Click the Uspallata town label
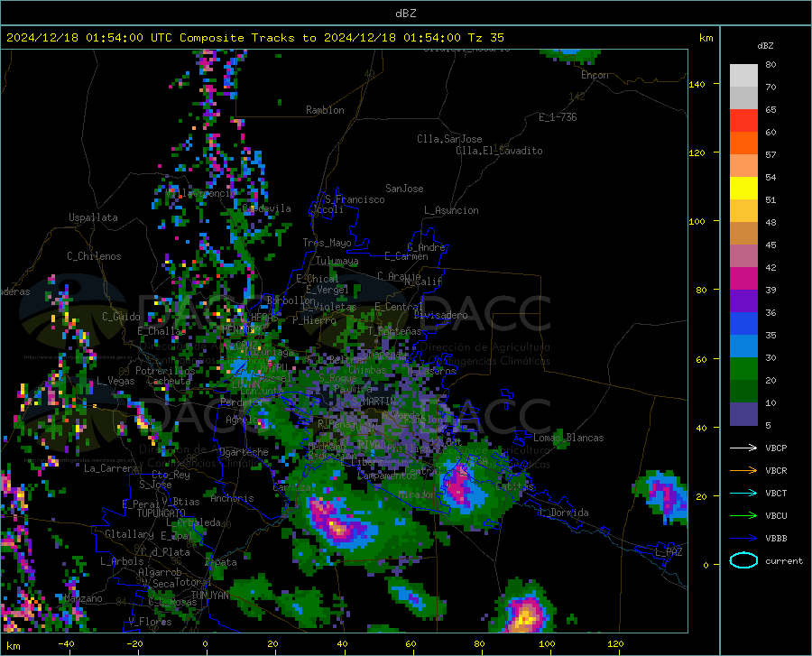Screen dimensions: 812x656 (x=93, y=217)
